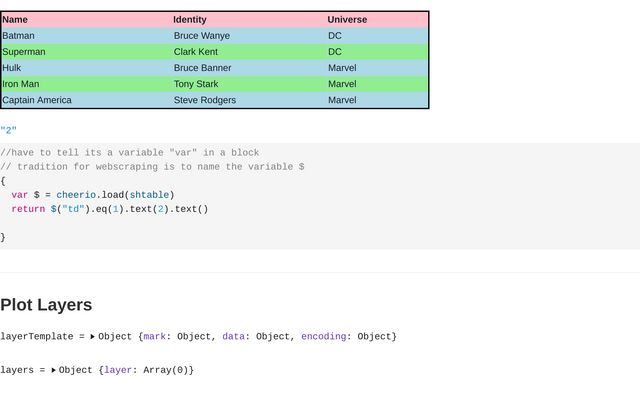Click the mark property in layerTemplate

[155, 337]
